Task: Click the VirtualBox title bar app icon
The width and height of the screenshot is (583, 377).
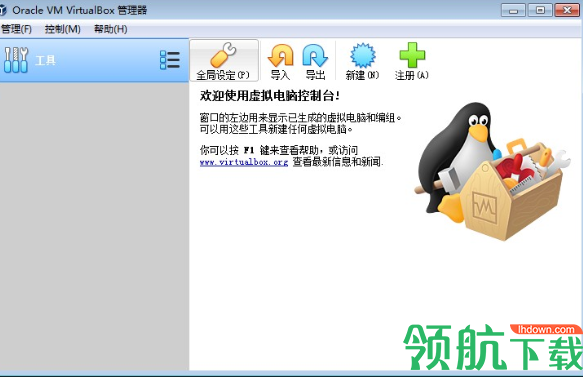Action: [3, 10]
